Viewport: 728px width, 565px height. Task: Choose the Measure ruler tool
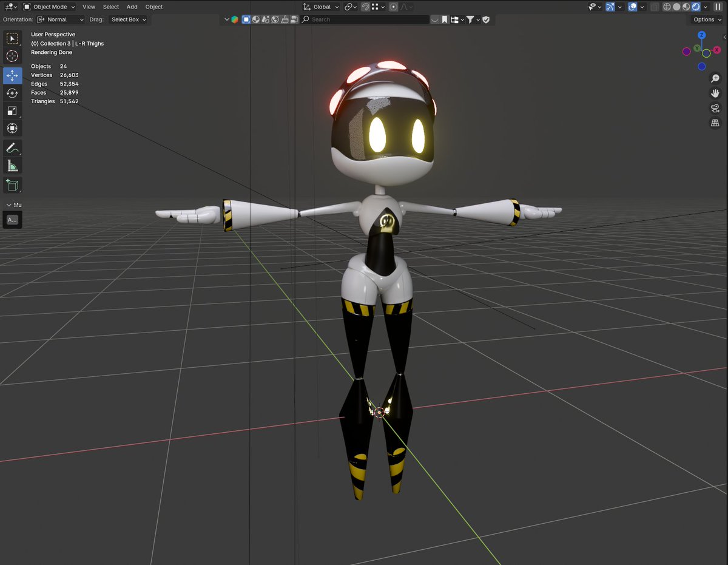pos(12,165)
